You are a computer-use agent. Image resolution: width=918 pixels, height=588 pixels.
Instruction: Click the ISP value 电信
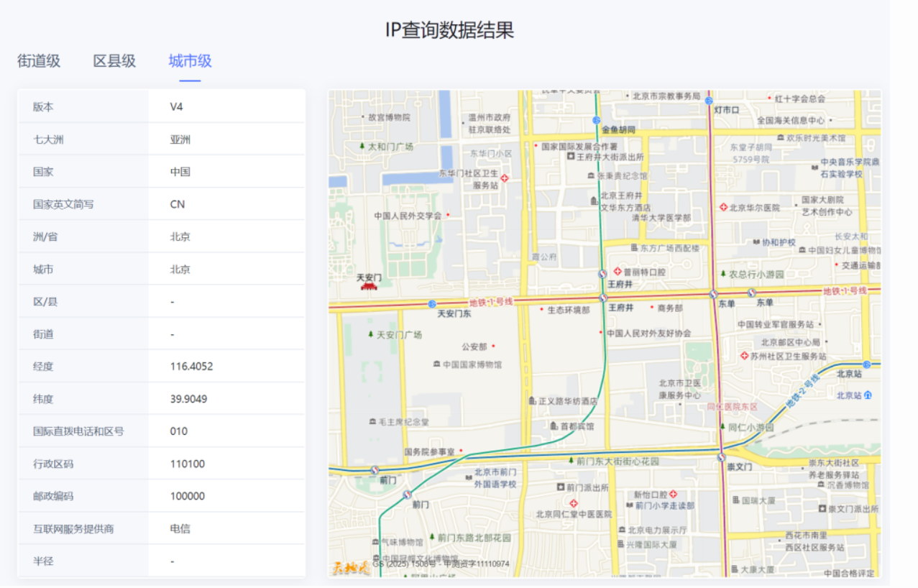pos(180,528)
